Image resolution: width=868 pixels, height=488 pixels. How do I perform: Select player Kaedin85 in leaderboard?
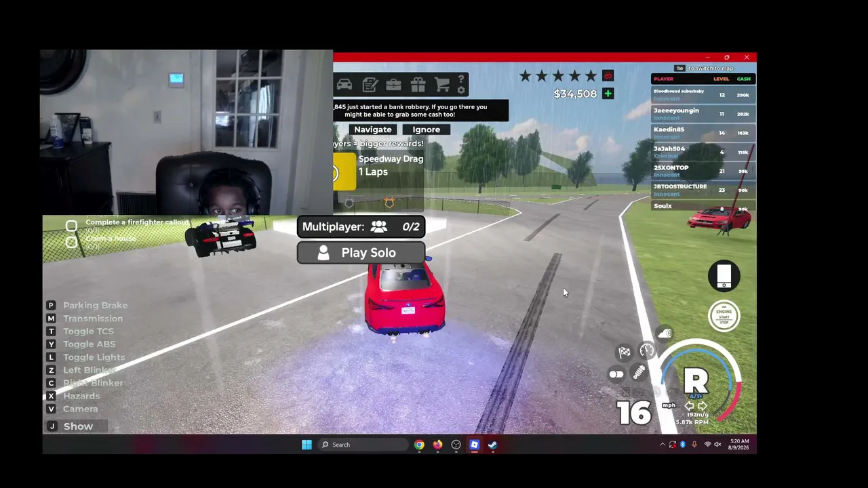703,132
